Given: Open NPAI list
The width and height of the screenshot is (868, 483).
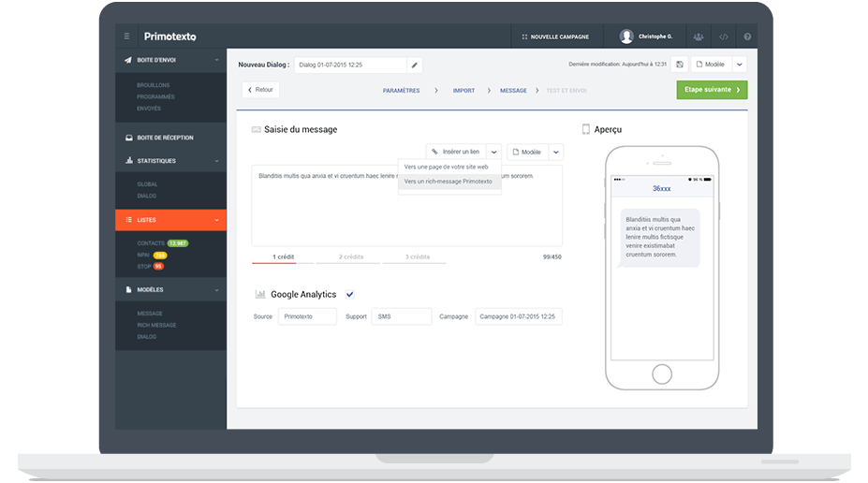Looking at the screenshot, I should tap(143, 255).
